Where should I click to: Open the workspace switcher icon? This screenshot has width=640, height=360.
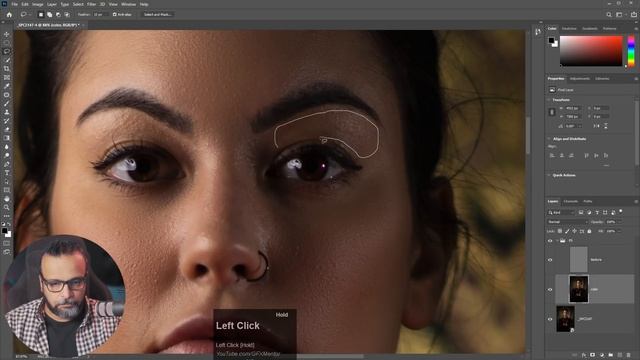coord(620,15)
